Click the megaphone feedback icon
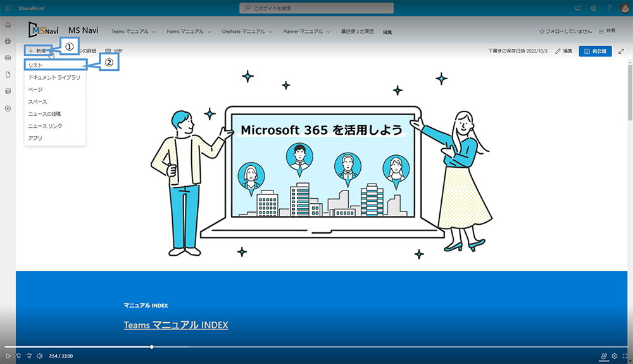Screen dimensions: 633x364 pyautogui.click(x=577, y=8)
